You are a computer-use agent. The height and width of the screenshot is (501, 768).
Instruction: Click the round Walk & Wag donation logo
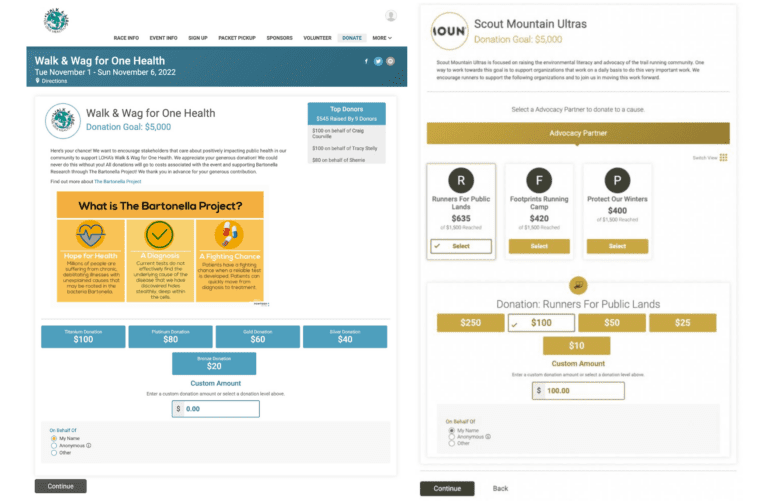click(62, 120)
